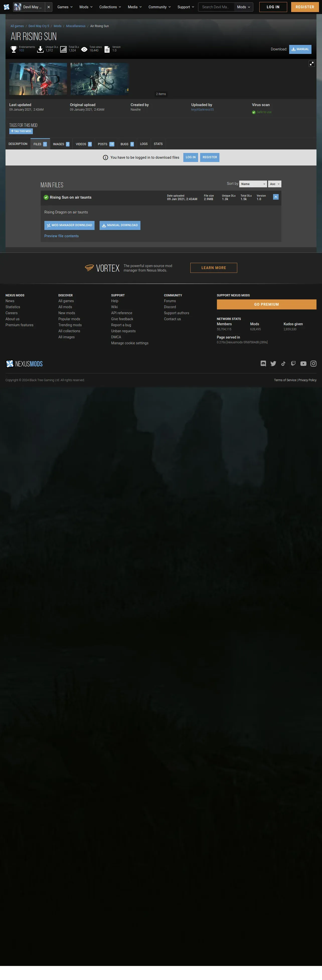Click the Nexus Mods logo in top bar
This screenshot has height=980, width=322.
[x=7, y=7]
